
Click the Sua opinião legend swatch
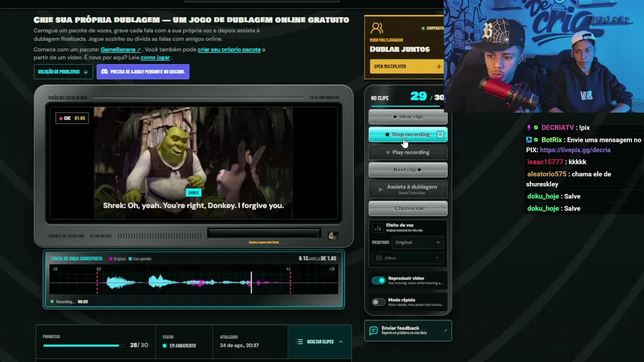(x=130, y=259)
